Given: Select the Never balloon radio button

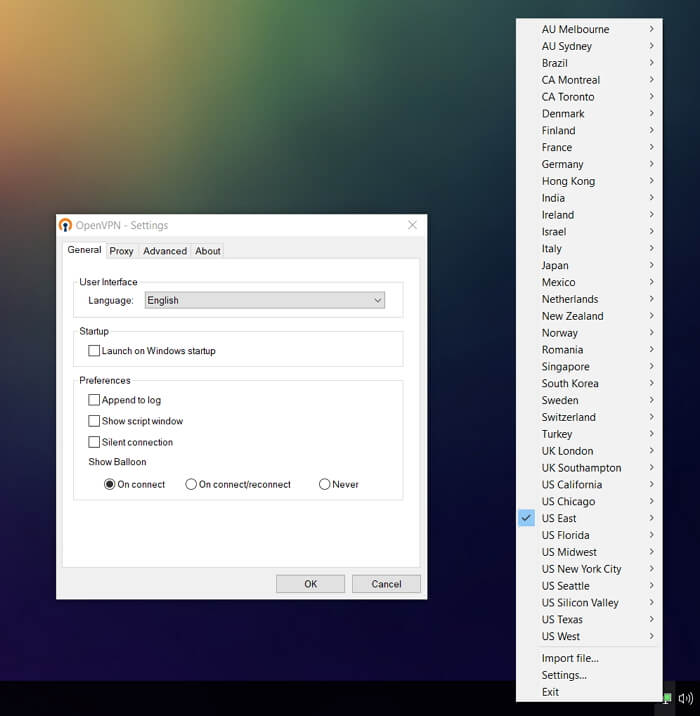Looking at the screenshot, I should [x=324, y=484].
